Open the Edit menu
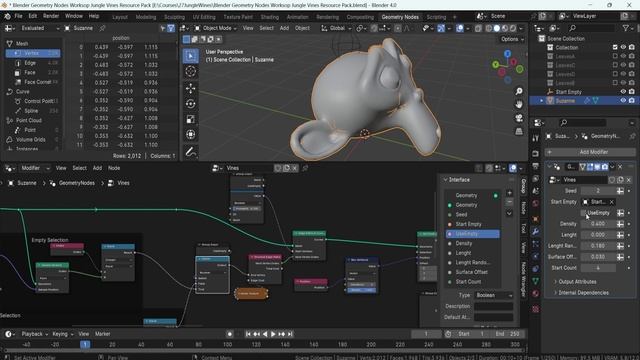This screenshot has width=640, height=360. point(33,16)
